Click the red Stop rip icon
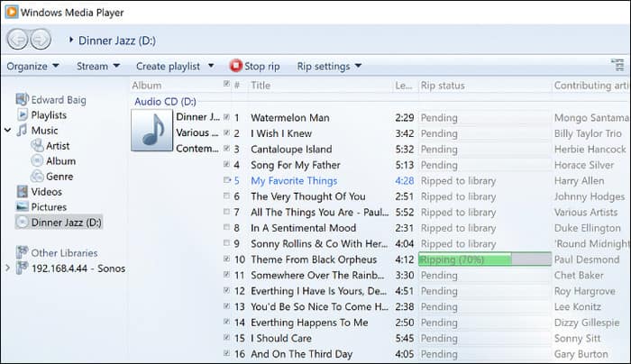 (x=236, y=66)
